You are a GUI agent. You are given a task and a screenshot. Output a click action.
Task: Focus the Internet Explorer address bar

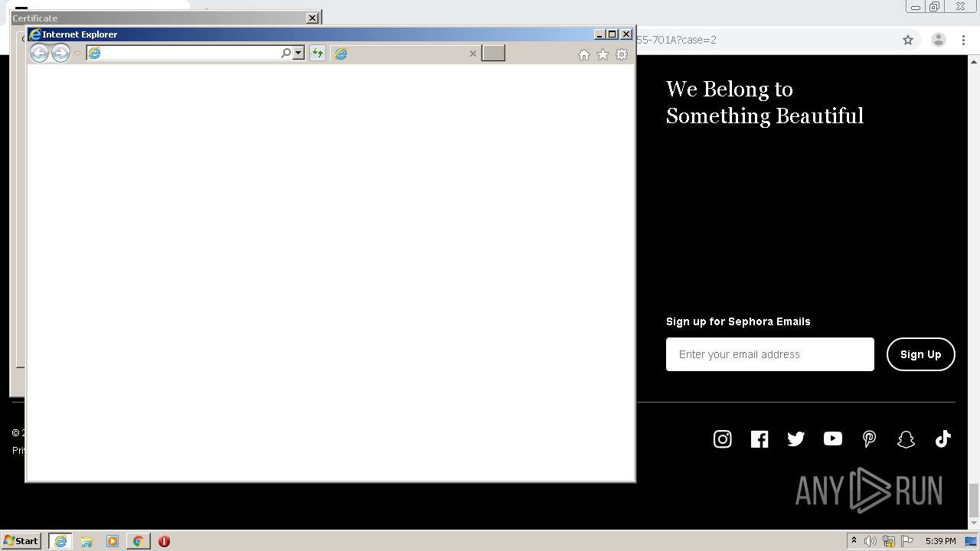click(184, 53)
